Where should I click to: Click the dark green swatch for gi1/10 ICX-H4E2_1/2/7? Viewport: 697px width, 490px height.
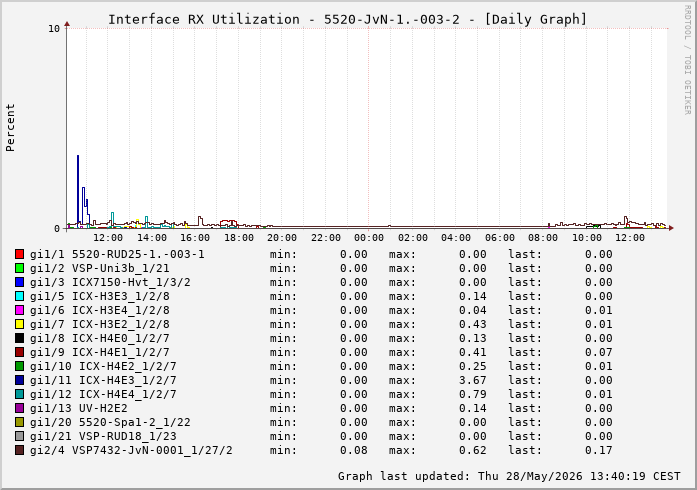point(19,366)
